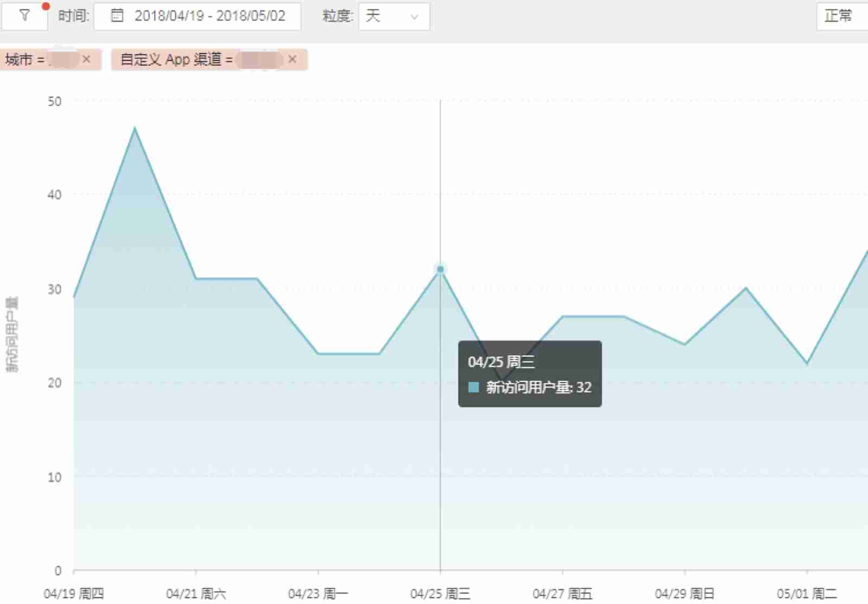Viewport: 868px width, 604px height.
Task: Click the calendar icon in date field
Action: tap(117, 16)
